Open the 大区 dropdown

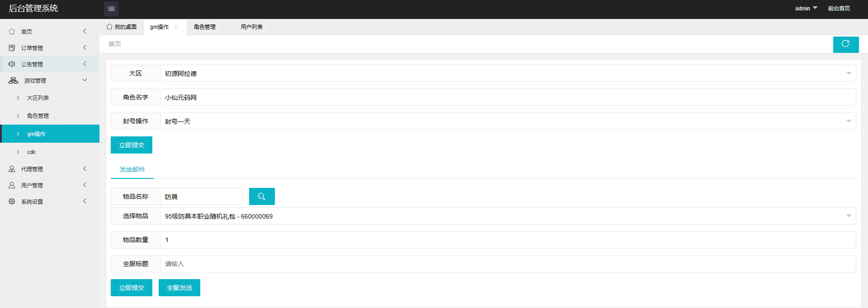(x=508, y=73)
